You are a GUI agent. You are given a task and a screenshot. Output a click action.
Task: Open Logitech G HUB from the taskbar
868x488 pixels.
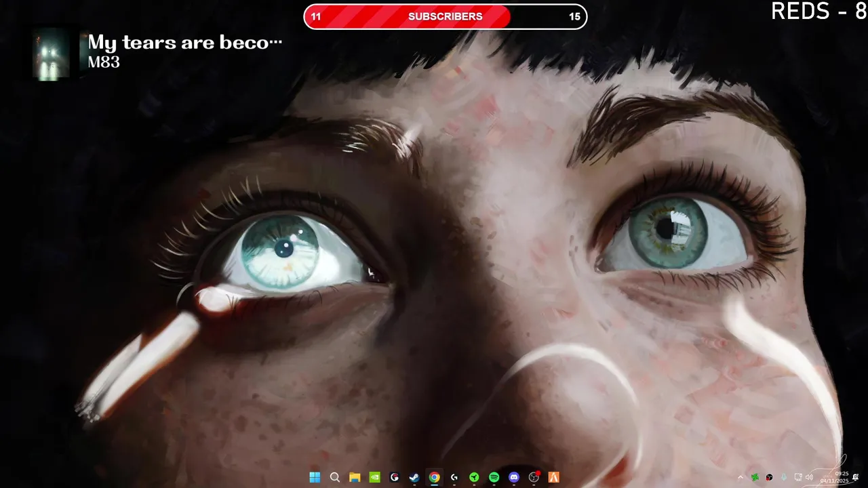[454, 477]
